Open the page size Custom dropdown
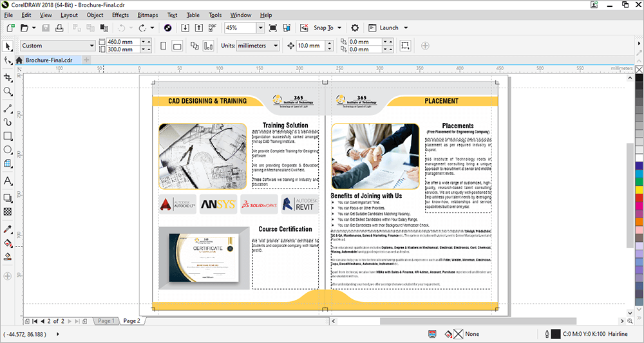 point(91,46)
